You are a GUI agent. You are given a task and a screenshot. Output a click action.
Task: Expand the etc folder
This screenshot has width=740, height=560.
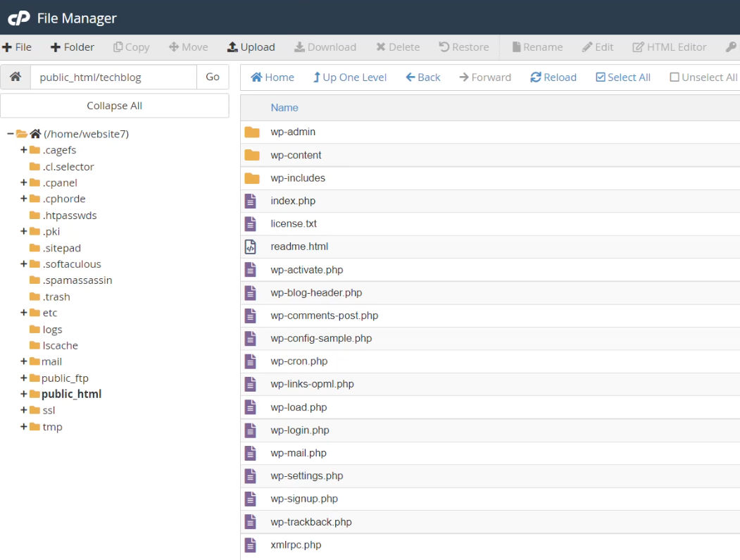pyautogui.click(x=24, y=313)
